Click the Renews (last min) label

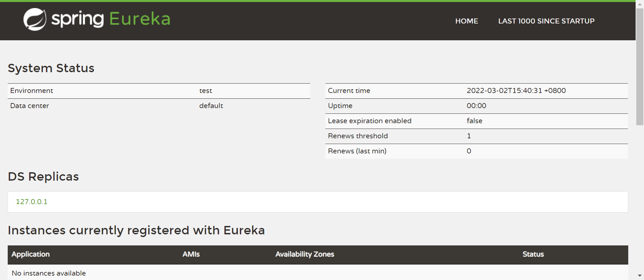click(357, 151)
